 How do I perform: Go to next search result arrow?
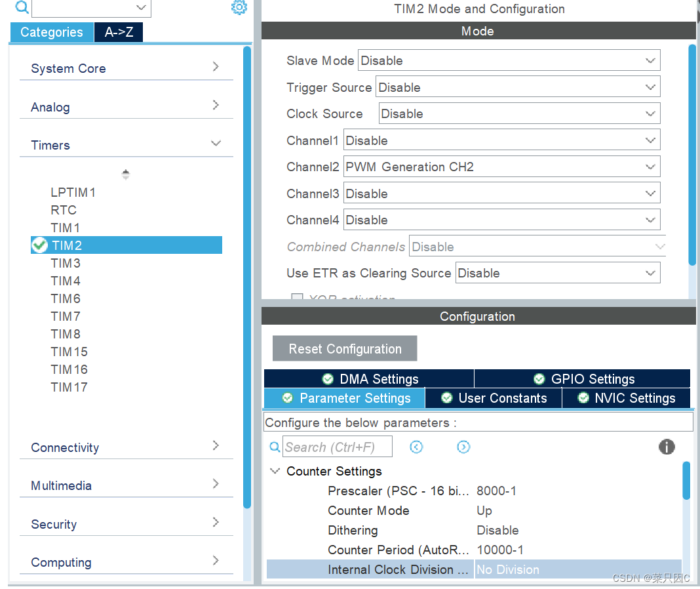coord(463,447)
